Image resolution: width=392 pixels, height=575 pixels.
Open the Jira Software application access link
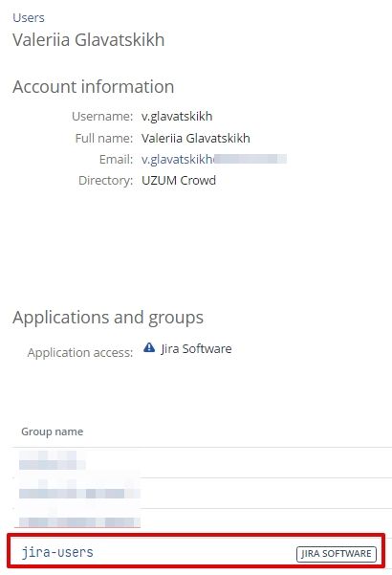coord(196,349)
